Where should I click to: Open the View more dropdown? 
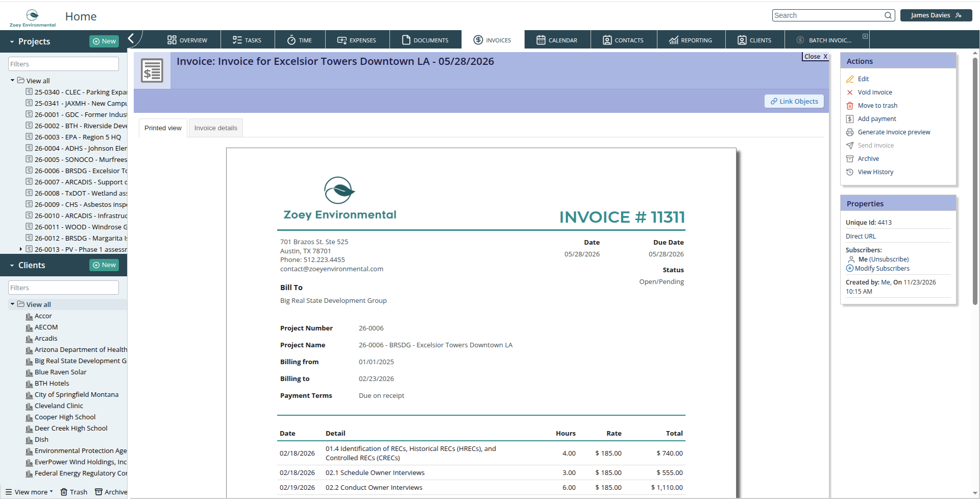coord(29,492)
